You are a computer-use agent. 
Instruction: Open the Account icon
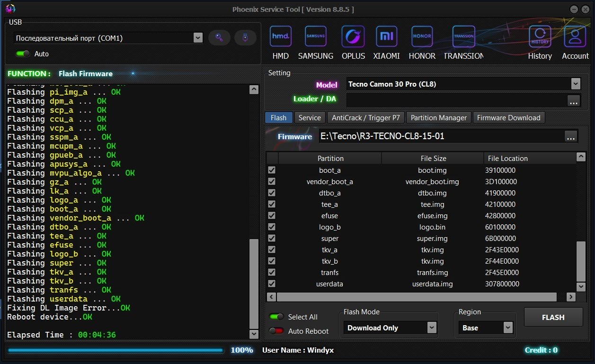tap(575, 37)
